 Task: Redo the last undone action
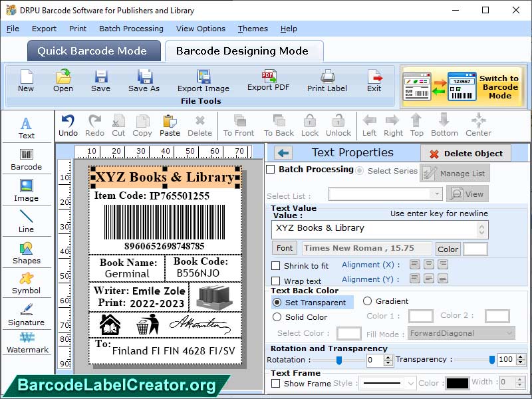pyautogui.click(x=94, y=126)
